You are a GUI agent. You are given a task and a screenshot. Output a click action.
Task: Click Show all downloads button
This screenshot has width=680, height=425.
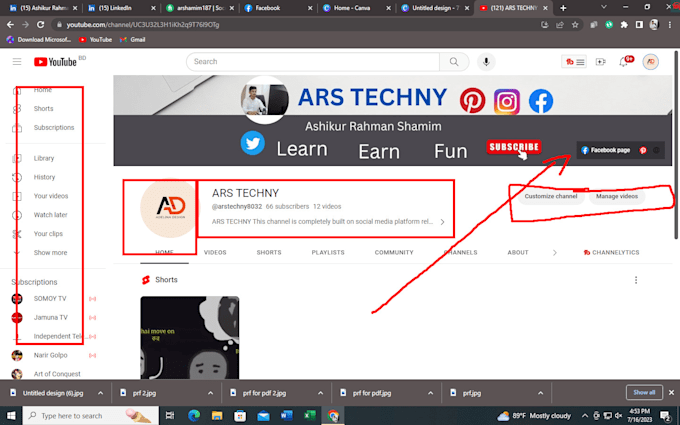(x=644, y=392)
